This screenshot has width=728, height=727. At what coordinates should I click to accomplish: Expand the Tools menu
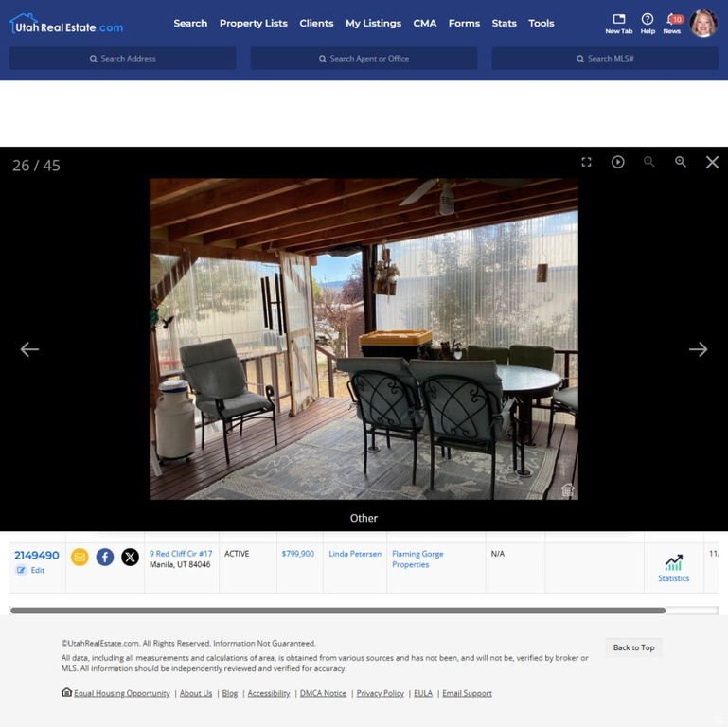point(542,23)
